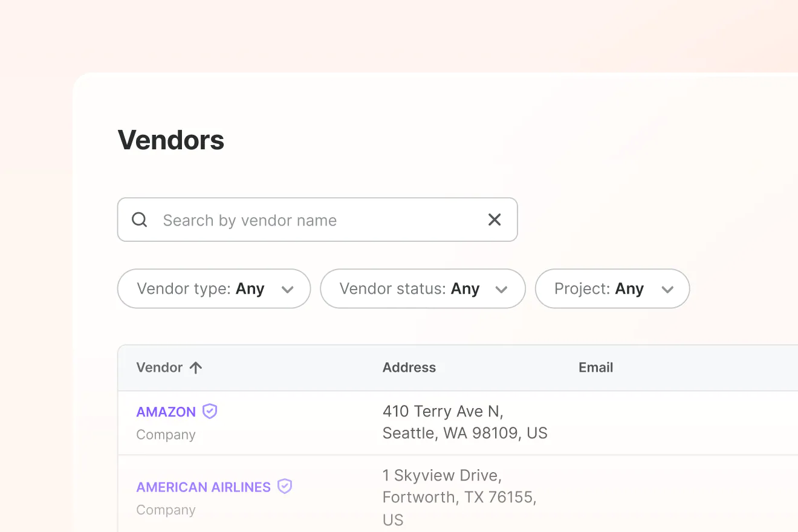Click the verified shield next to AMERICAN AIRLINES
The image size is (798, 532).
285,486
